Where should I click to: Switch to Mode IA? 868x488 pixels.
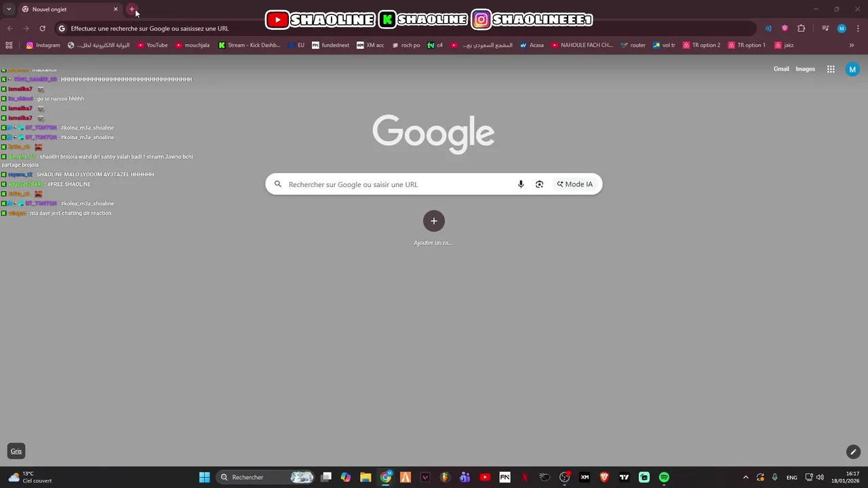[575, 184]
